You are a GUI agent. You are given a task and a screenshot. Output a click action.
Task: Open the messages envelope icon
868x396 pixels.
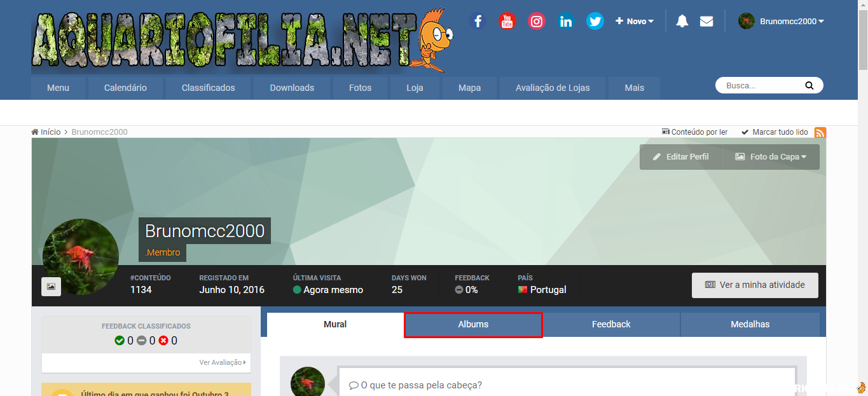coord(706,21)
